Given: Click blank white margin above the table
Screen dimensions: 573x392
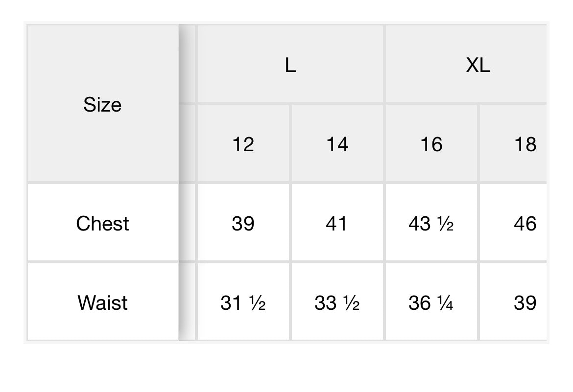Looking at the screenshot, I should 286,10.
